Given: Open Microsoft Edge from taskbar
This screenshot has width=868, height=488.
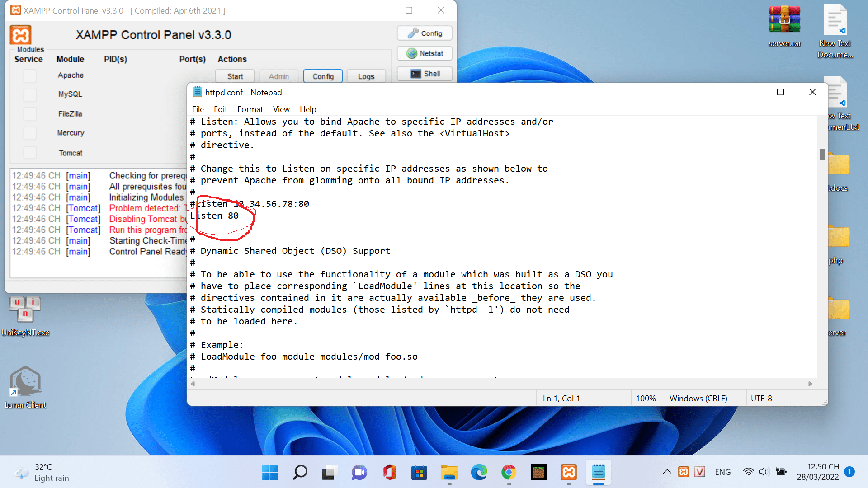Looking at the screenshot, I should click(479, 473).
